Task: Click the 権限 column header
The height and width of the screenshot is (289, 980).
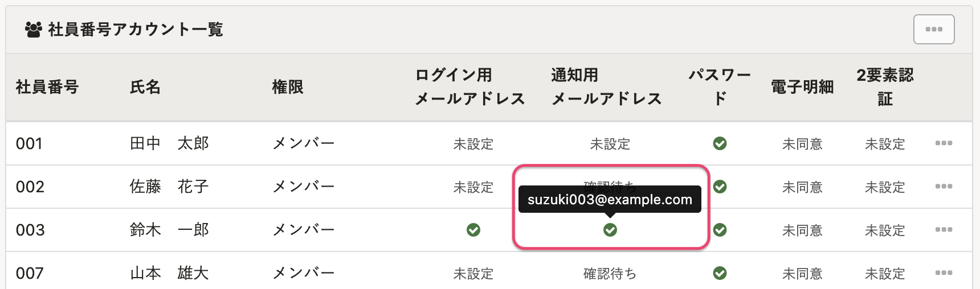Action: click(x=288, y=87)
